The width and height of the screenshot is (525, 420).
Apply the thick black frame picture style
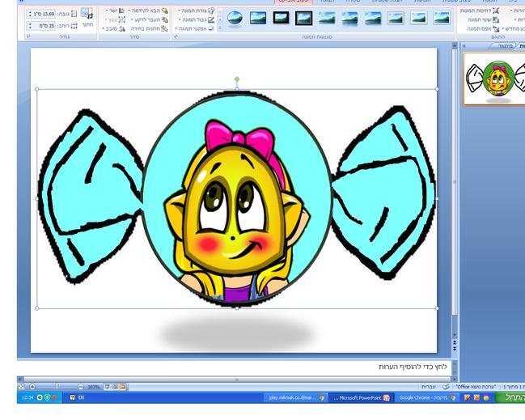click(281, 18)
